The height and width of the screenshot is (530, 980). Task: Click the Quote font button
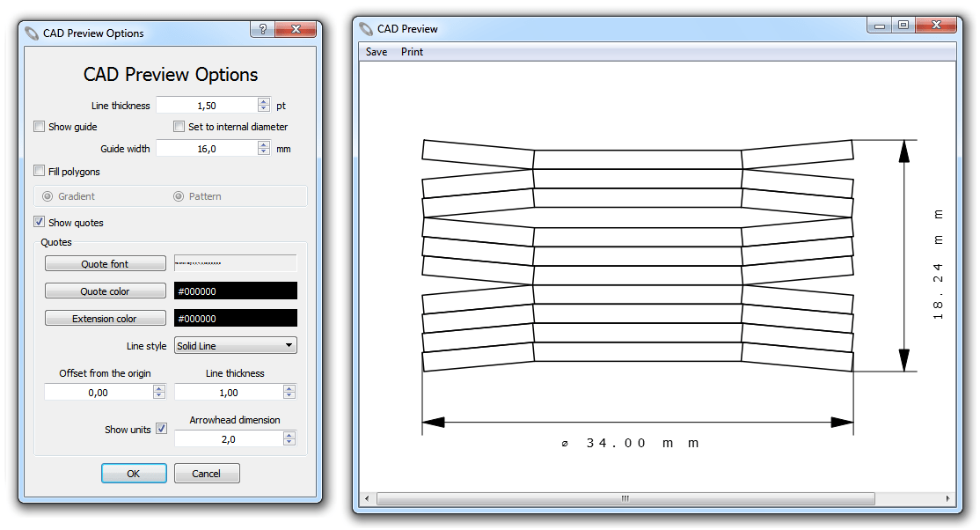click(x=105, y=262)
